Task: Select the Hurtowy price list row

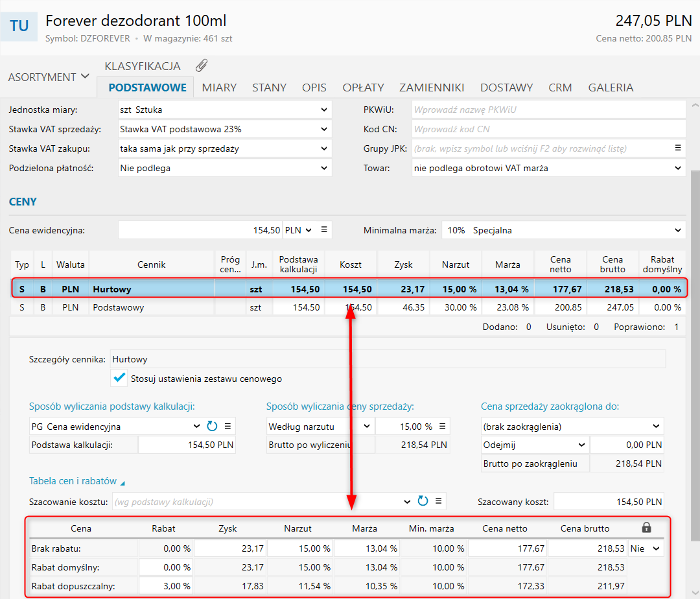Action: (349, 288)
